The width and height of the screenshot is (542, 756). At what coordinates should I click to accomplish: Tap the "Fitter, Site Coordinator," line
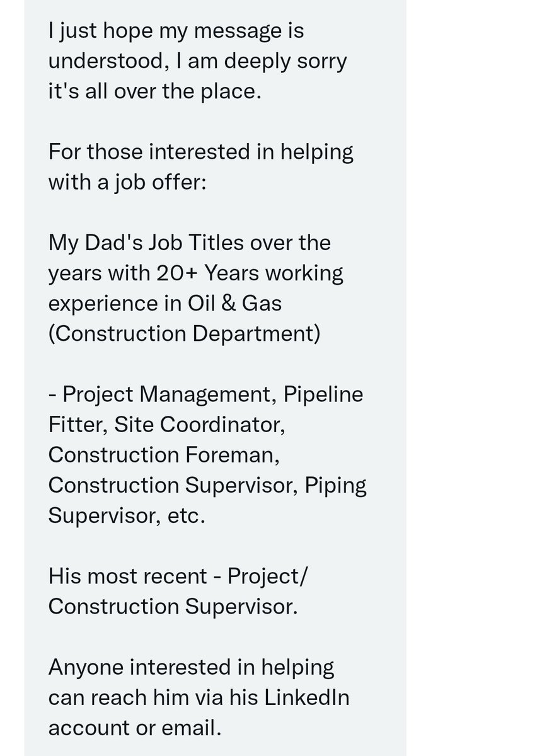point(167,424)
